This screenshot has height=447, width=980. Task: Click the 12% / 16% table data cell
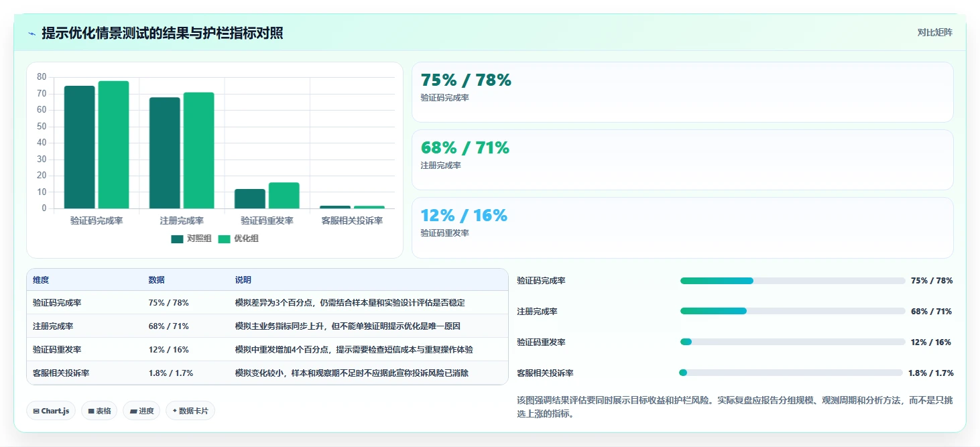[x=168, y=350]
